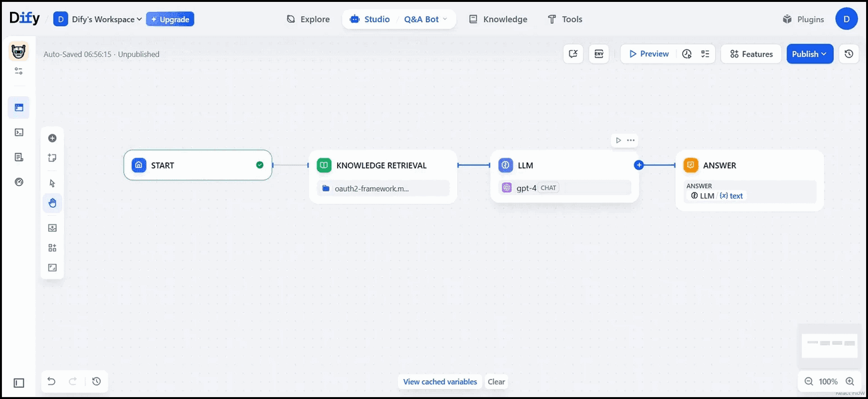This screenshot has height=399, width=868.
Task: Select the Orchestrate workflow sidebar icon
Action: click(19, 107)
